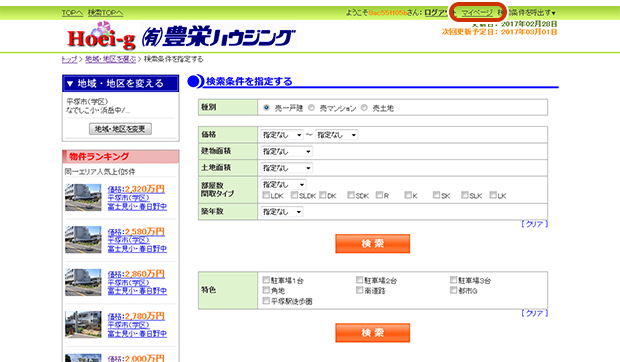This screenshot has width=620, height=362.
Task: Enable the 南道路 checkbox
Action: tap(359, 290)
